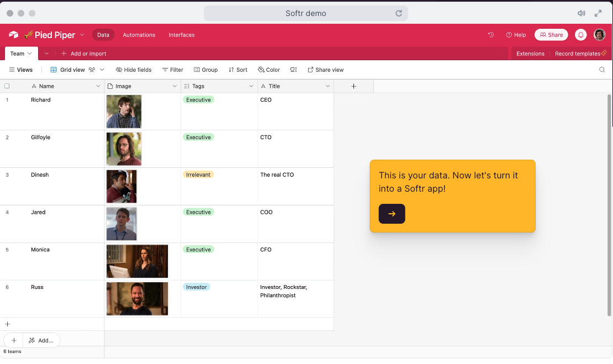Click the Share button
Viewport: 613px width, 364px height.
[x=551, y=35]
